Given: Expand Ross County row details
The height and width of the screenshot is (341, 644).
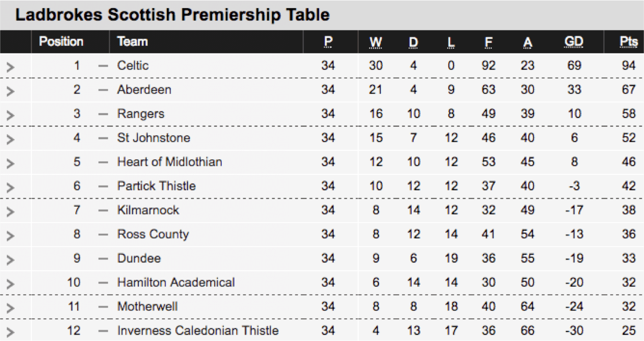Looking at the screenshot, I should click(11, 236).
